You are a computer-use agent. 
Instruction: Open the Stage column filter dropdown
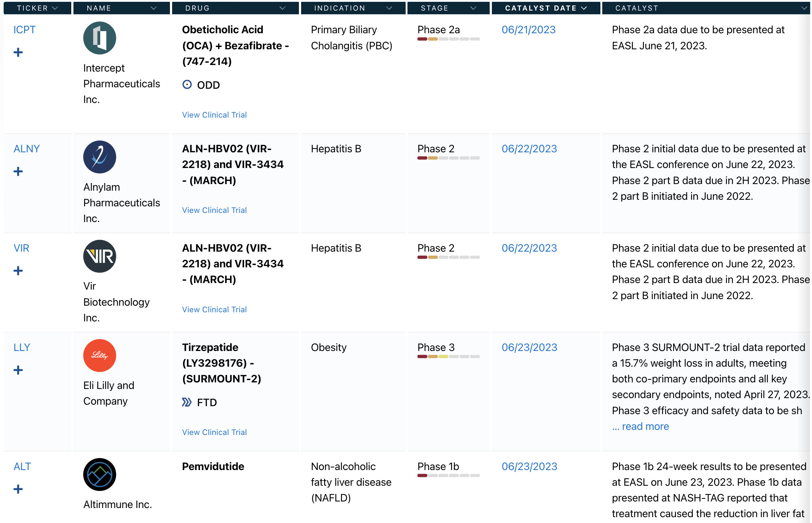(x=473, y=8)
